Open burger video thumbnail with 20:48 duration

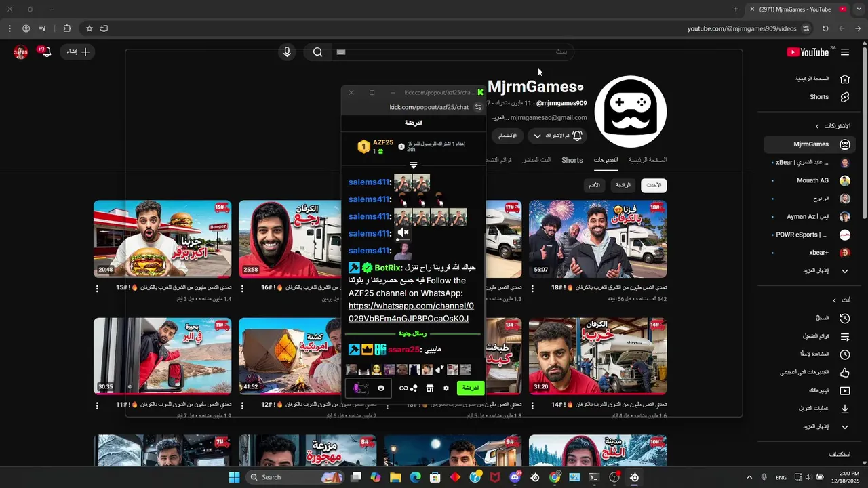click(162, 239)
